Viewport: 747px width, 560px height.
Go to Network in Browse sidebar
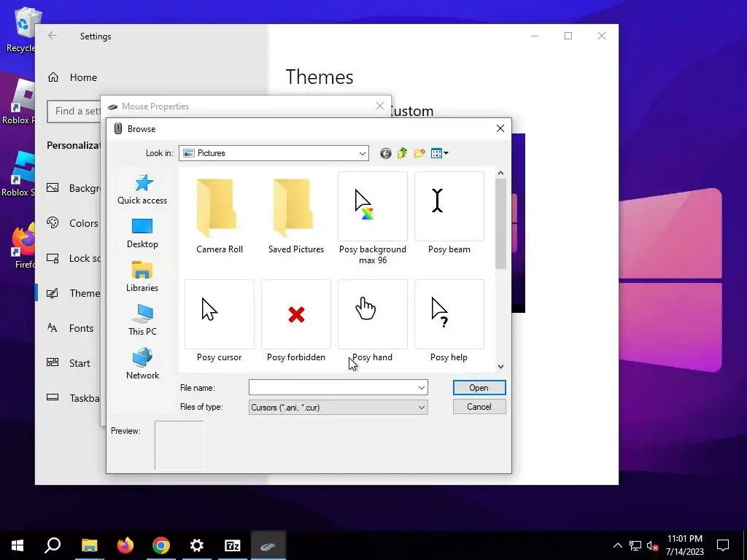tap(142, 364)
